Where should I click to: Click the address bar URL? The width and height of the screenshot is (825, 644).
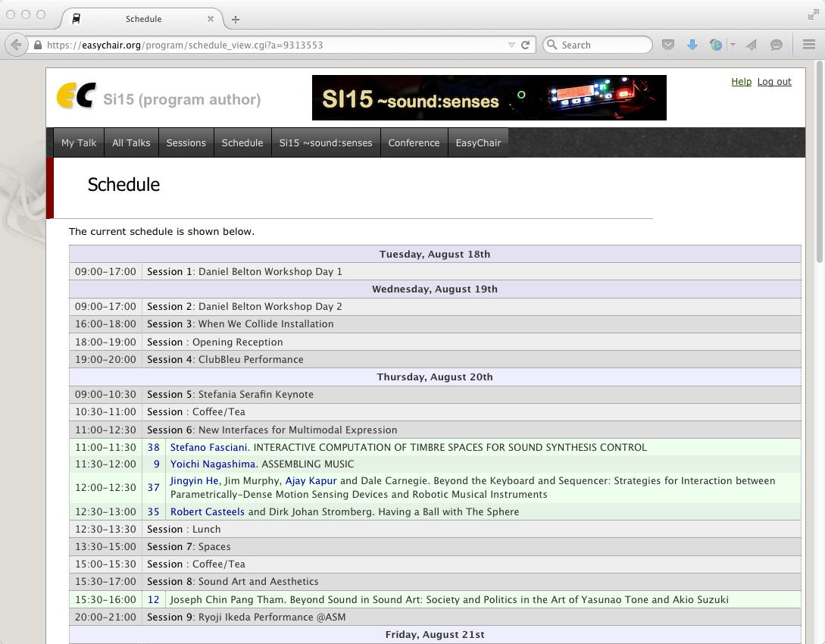[x=185, y=45]
